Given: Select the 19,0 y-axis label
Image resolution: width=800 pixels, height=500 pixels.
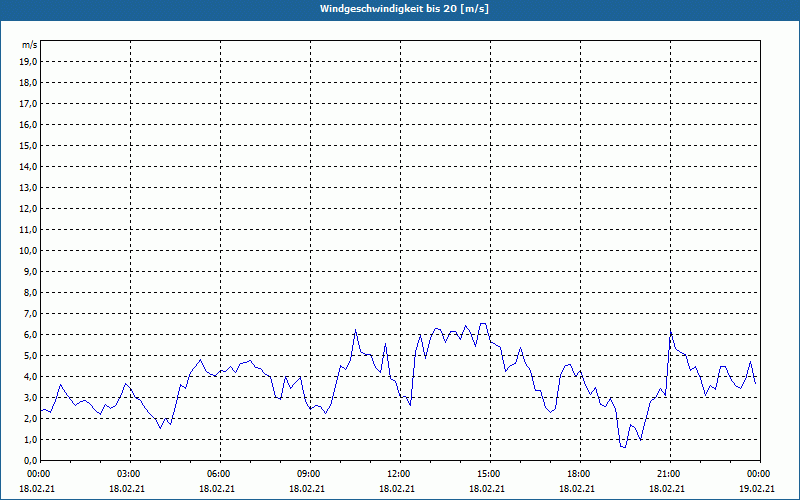Looking at the screenshot, I should pos(29,62).
